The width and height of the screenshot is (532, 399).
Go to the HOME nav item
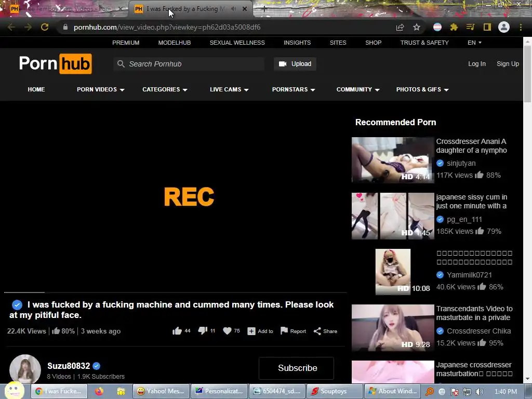36,89
